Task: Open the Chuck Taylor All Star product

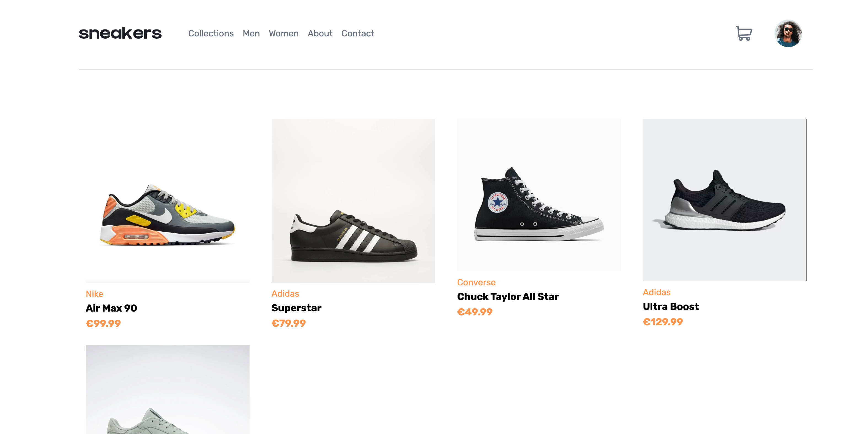Action: click(x=508, y=297)
